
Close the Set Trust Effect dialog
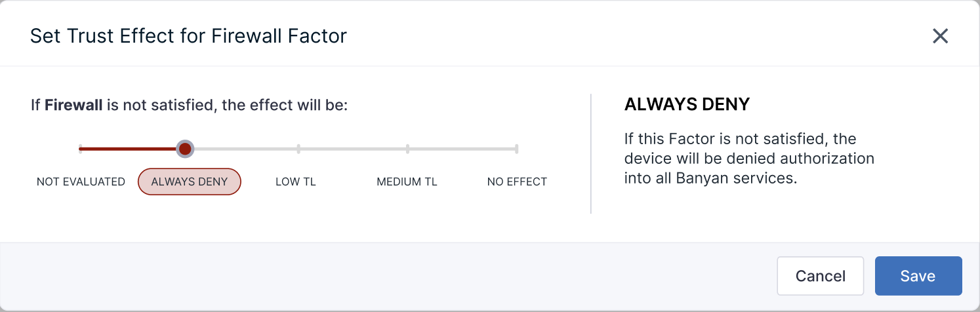pyautogui.click(x=941, y=36)
